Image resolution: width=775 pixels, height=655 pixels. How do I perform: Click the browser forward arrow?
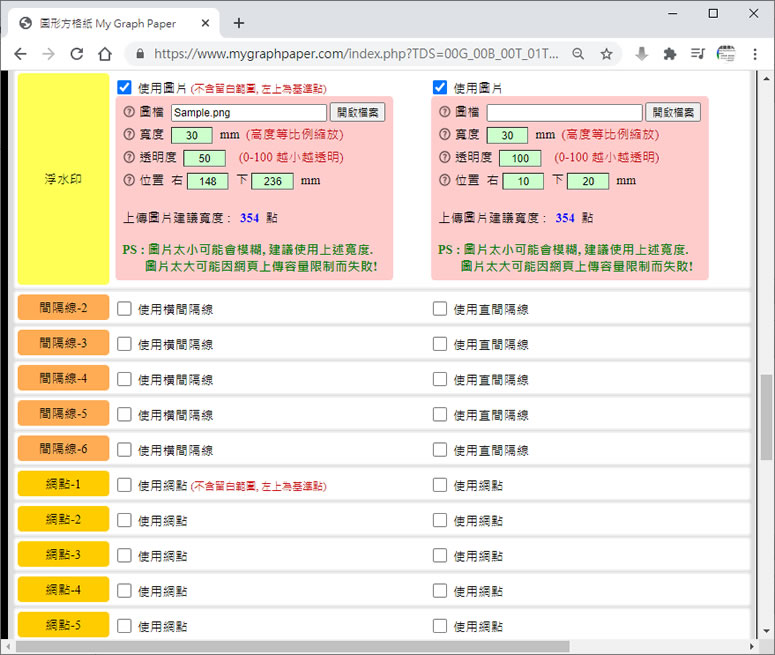(48, 53)
